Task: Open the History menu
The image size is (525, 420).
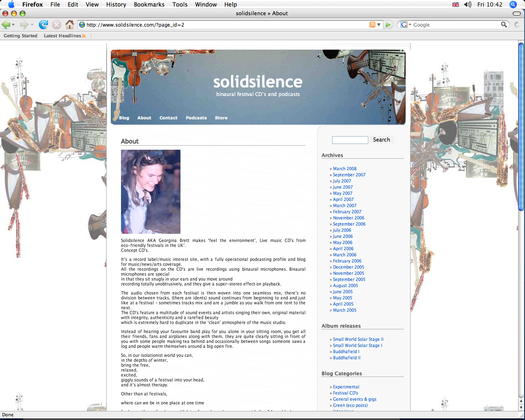Action: (x=116, y=5)
